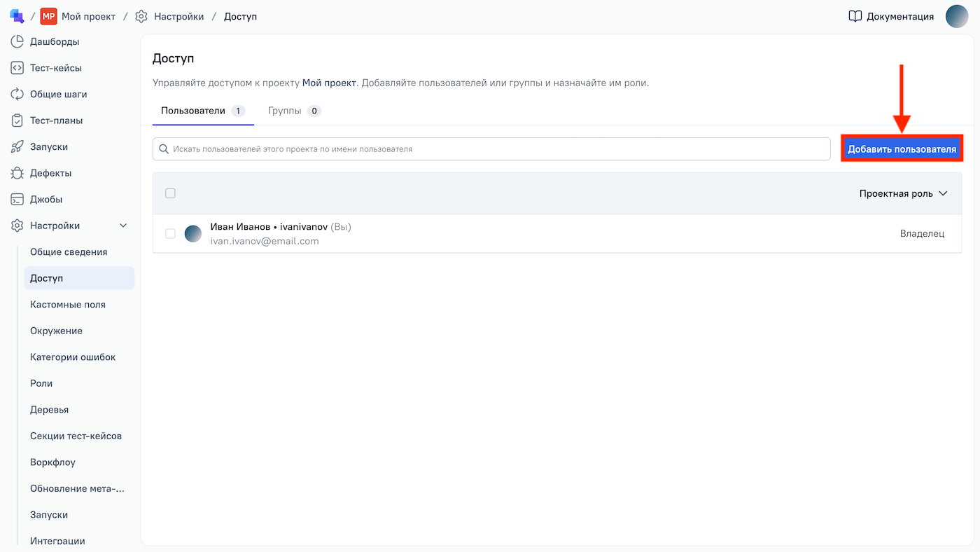The width and height of the screenshot is (980, 552).
Task: Select the checkbox next to Иван Иванов
Action: [x=170, y=233]
